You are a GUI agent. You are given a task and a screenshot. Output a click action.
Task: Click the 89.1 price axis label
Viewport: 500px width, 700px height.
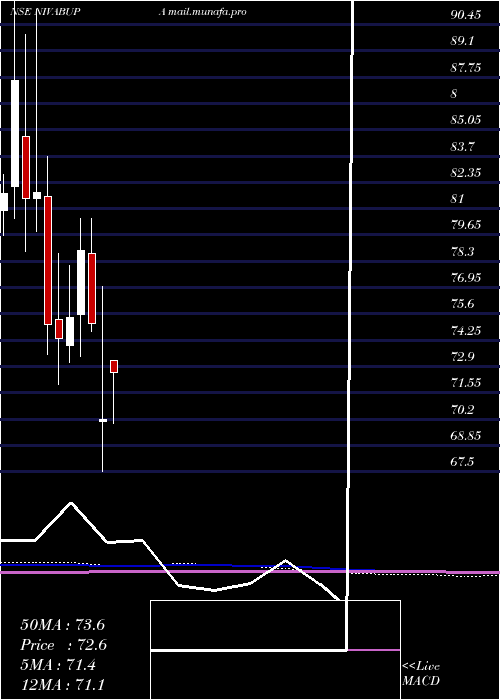click(x=462, y=41)
